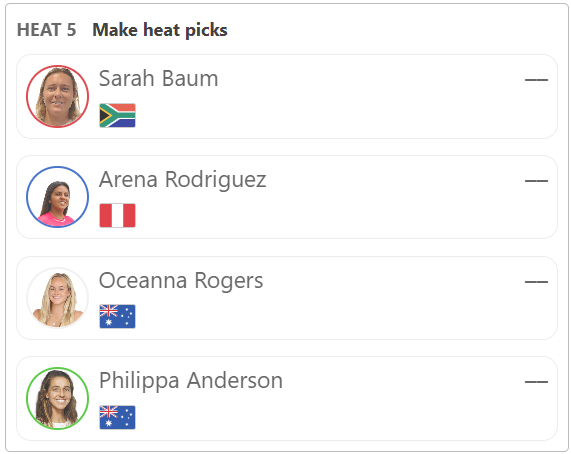Click the HEAT 5 label
The height and width of the screenshot is (454, 571).
point(47,30)
